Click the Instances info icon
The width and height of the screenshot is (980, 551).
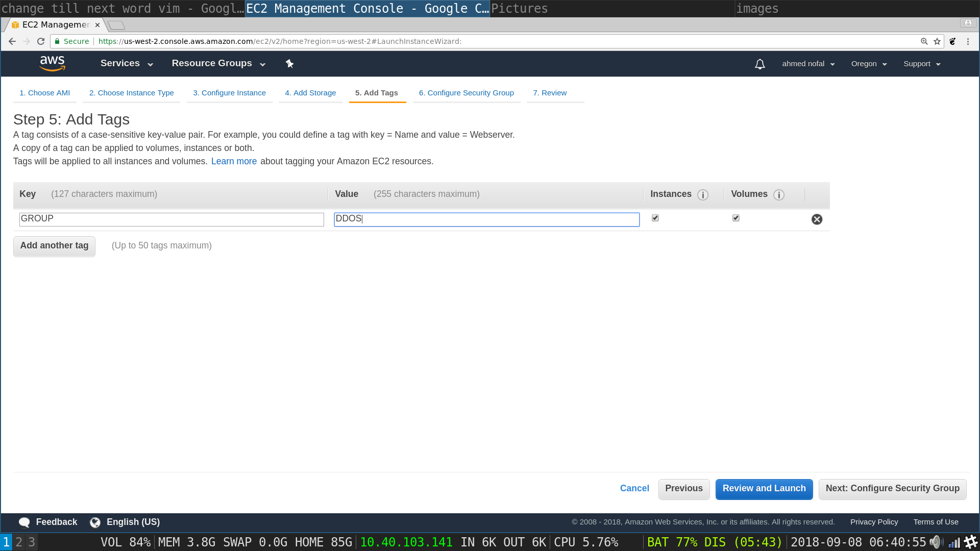click(703, 195)
